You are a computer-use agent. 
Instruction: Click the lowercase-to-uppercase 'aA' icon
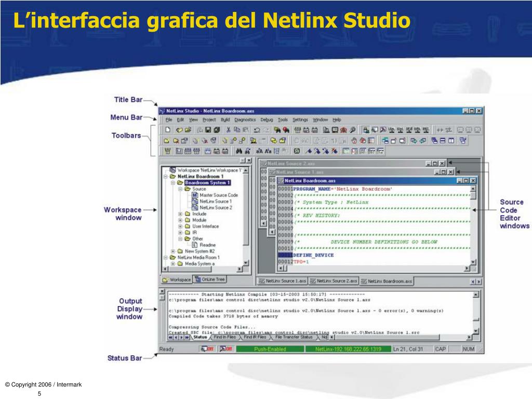pos(259,151)
